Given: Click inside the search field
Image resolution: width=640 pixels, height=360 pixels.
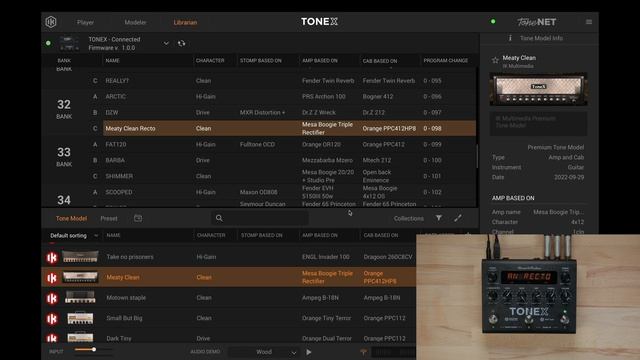Looking at the screenshot, I should [x=260, y=218].
